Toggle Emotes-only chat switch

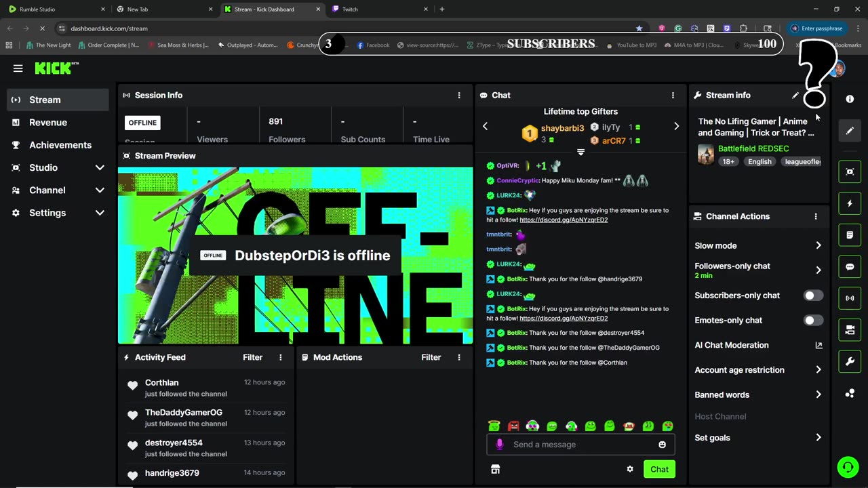tap(813, 320)
